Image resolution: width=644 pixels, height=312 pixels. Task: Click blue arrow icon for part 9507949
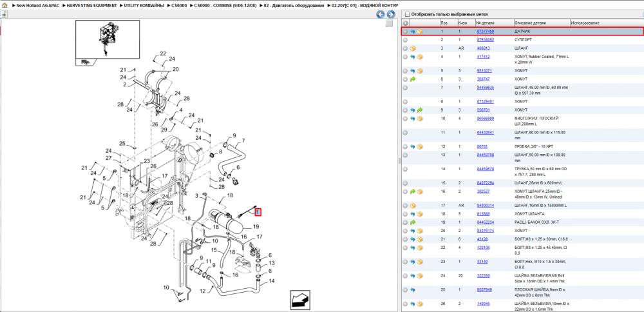point(412,290)
